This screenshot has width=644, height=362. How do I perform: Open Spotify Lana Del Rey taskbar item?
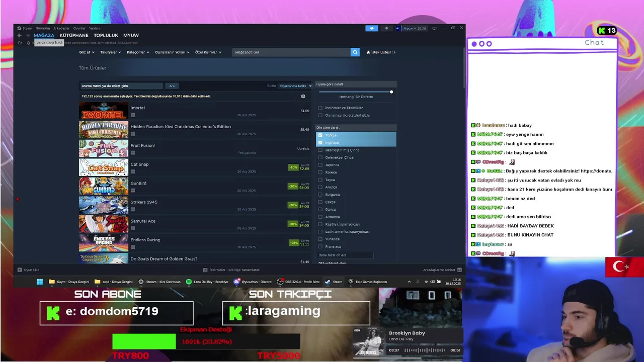pyautogui.click(x=207, y=282)
